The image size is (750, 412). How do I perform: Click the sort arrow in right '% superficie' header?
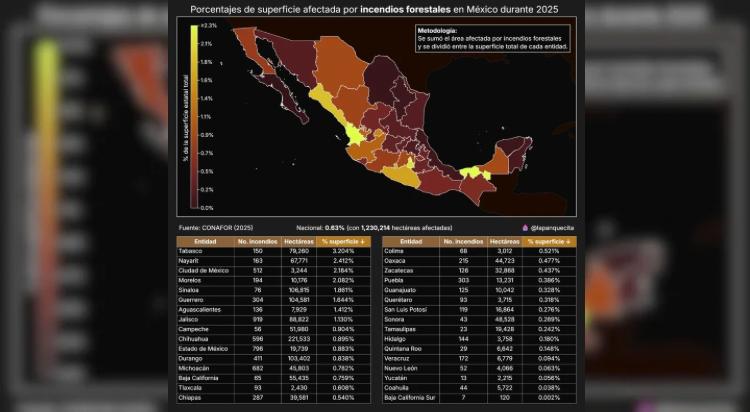pyautogui.click(x=568, y=241)
